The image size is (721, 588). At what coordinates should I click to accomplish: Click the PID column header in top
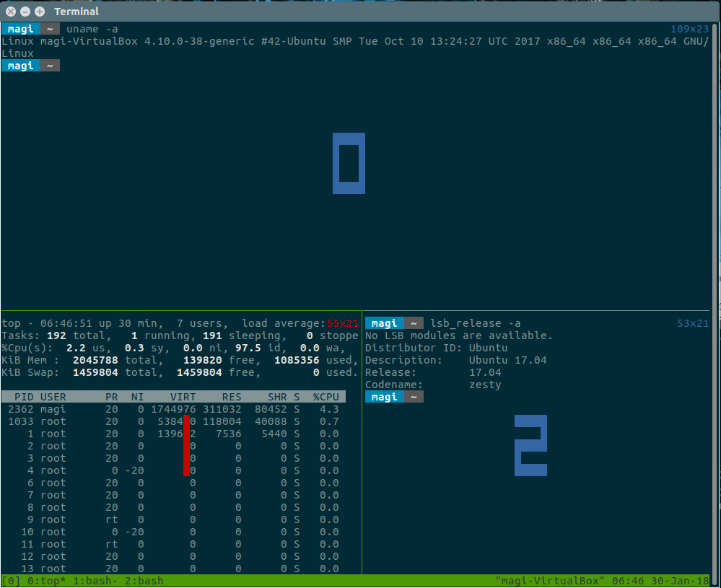24,397
